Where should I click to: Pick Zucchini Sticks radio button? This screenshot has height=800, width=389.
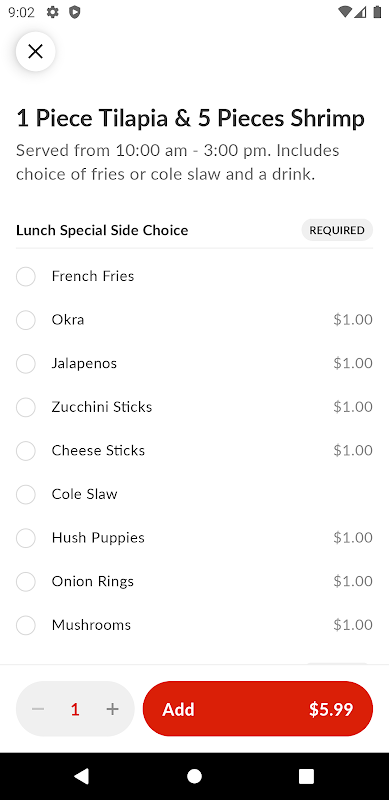[x=26, y=407]
